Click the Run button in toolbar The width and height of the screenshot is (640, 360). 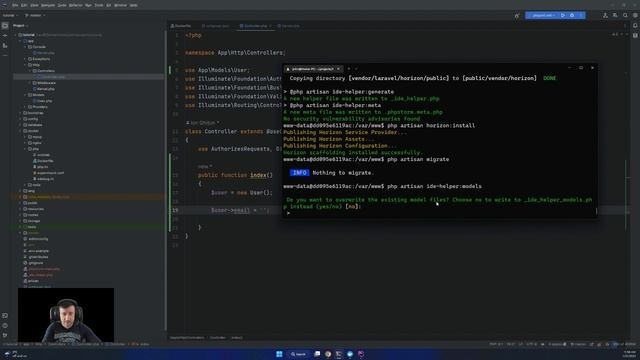coord(563,16)
